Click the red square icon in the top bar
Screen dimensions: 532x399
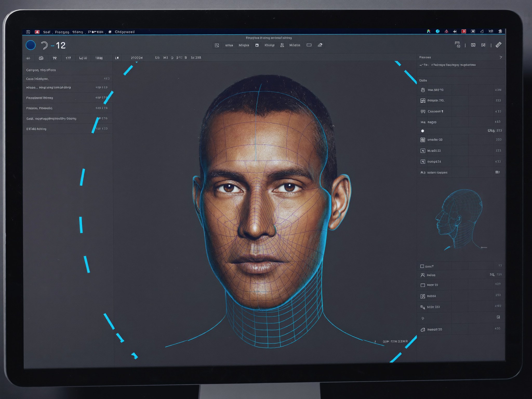37,32
